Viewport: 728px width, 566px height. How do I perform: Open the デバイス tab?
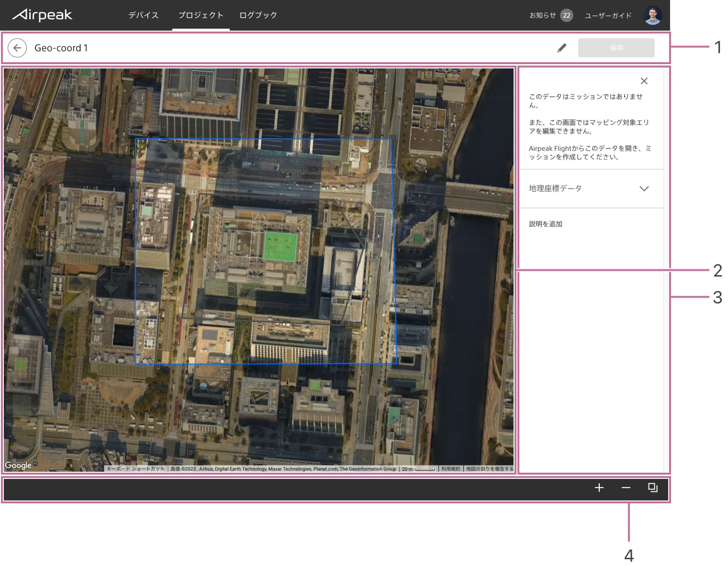pos(143,15)
